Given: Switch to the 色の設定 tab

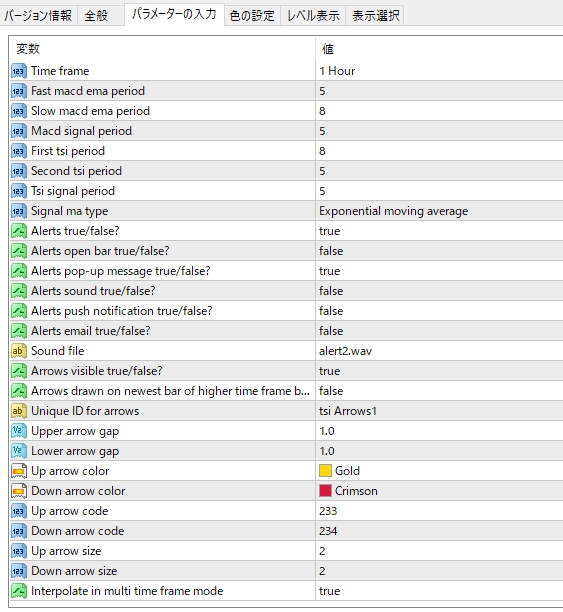Looking at the screenshot, I should (x=252, y=16).
